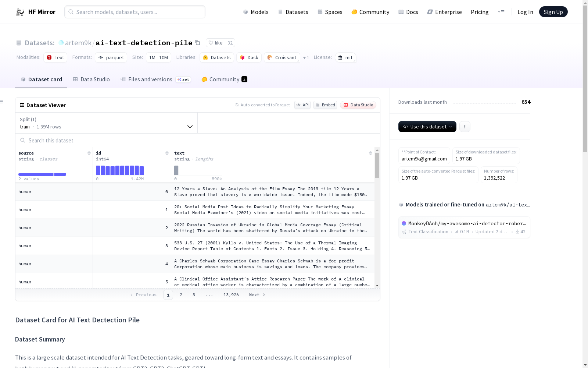Click the Previous page button
This screenshot has width=588, height=368.
pyautogui.click(x=143, y=295)
